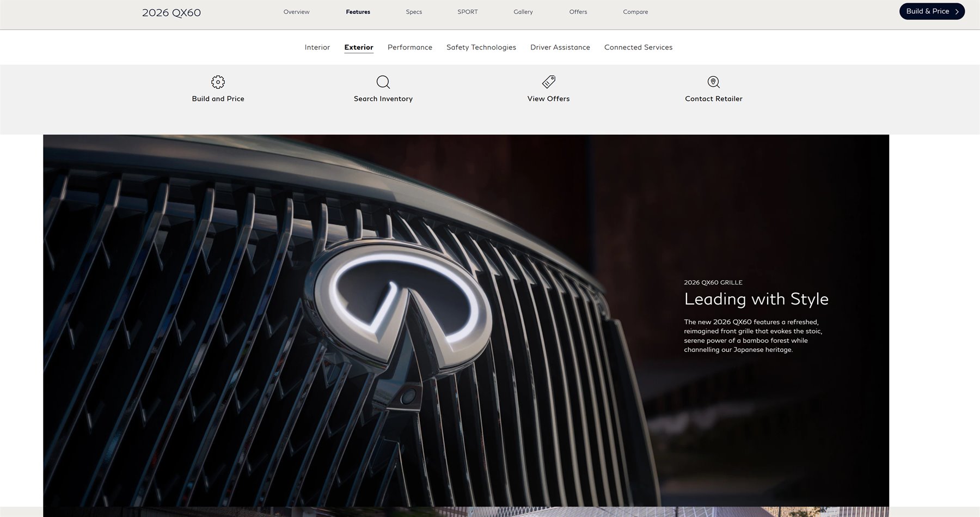Select the gear icon above Build and Price label

218,82
